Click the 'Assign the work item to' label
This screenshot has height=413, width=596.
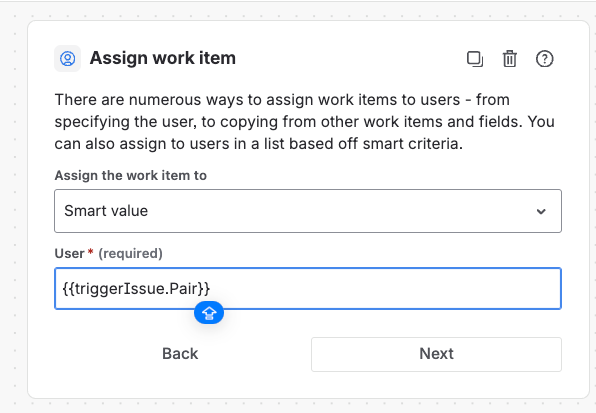(130, 176)
